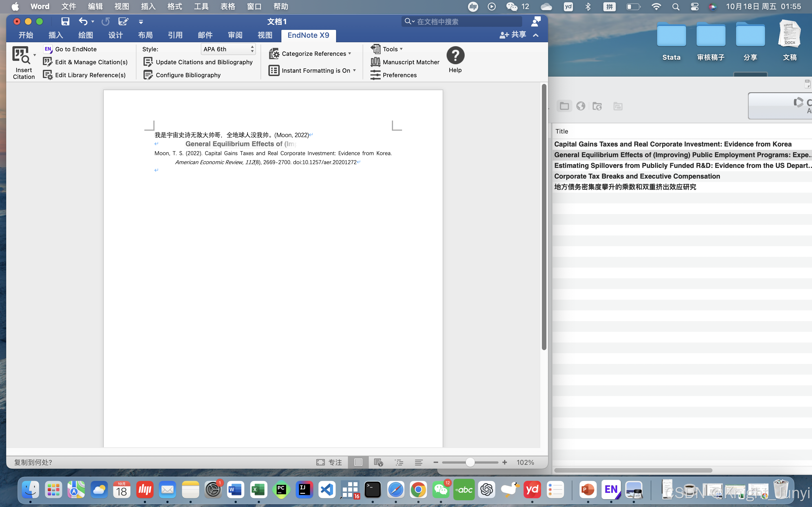The image size is (812, 507).
Task: Toggle Focus mode in status bar
Action: pyautogui.click(x=329, y=462)
